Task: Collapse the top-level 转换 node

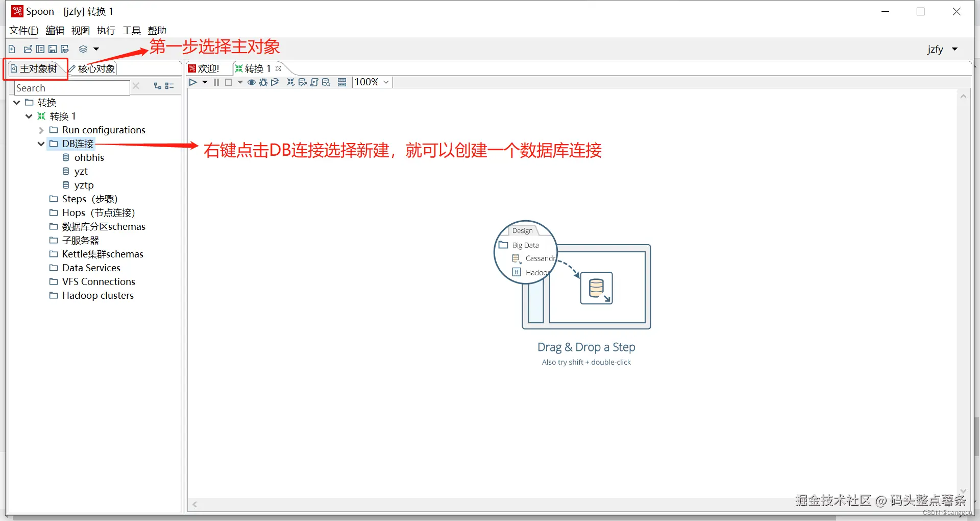Action: (x=17, y=103)
